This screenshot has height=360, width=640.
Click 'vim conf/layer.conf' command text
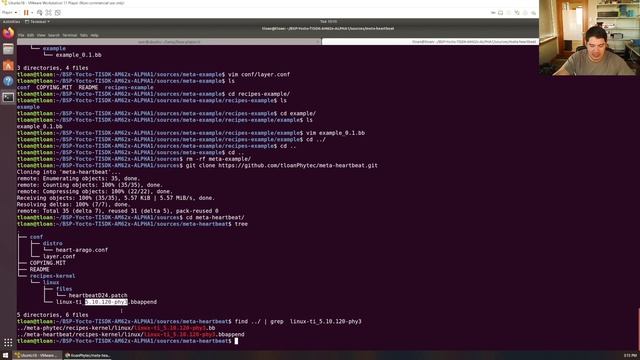coord(259,74)
